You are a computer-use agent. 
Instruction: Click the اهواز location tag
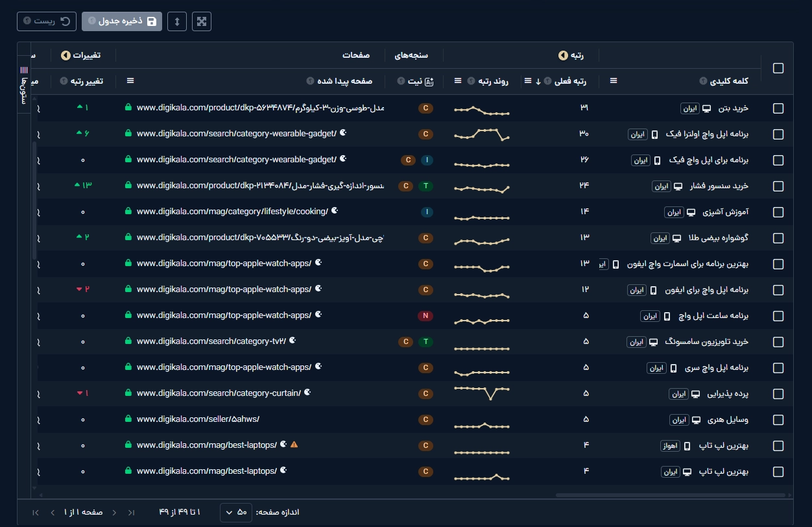pos(670,446)
